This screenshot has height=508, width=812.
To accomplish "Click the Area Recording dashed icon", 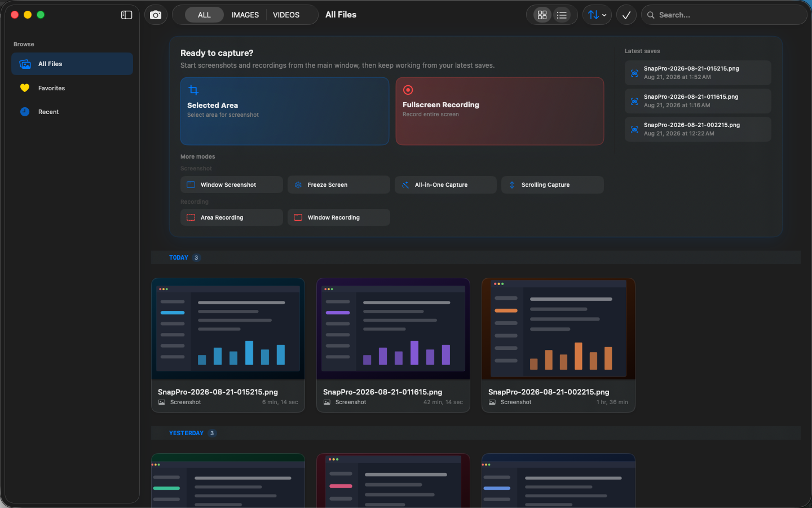I will pos(191,217).
